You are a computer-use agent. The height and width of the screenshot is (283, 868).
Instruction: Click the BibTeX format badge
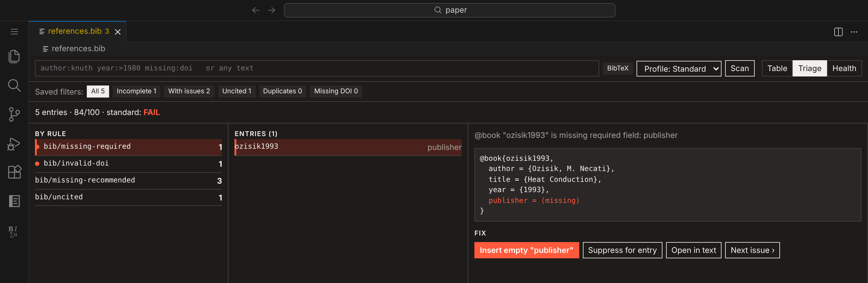point(618,68)
